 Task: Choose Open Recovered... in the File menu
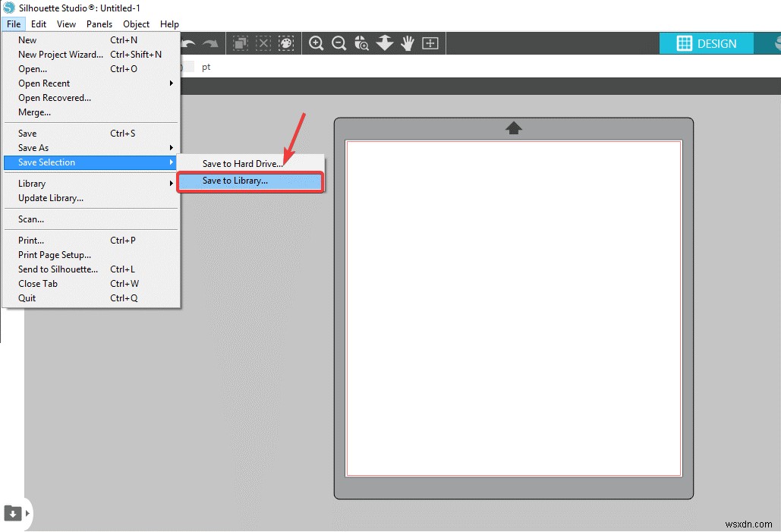click(x=92, y=98)
